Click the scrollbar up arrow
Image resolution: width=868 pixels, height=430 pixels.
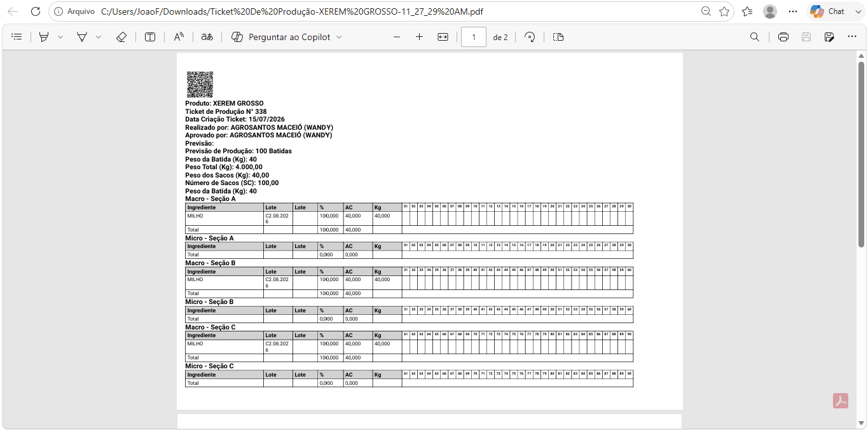click(861, 56)
